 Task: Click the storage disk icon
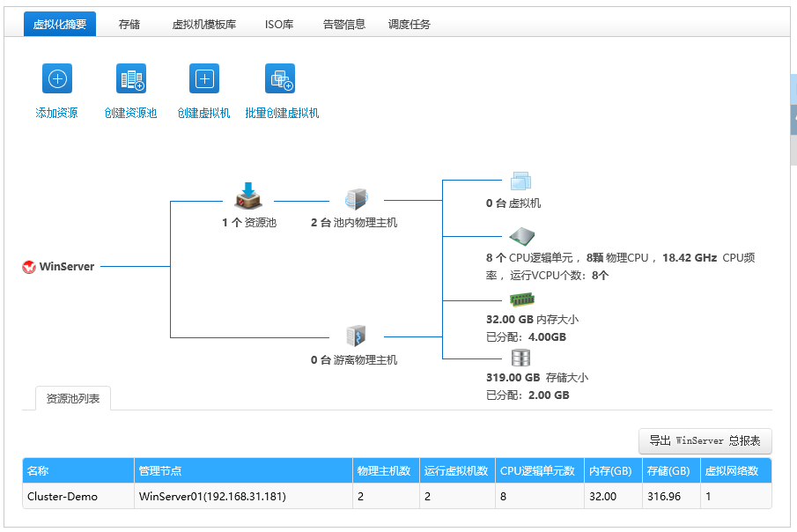520,358
